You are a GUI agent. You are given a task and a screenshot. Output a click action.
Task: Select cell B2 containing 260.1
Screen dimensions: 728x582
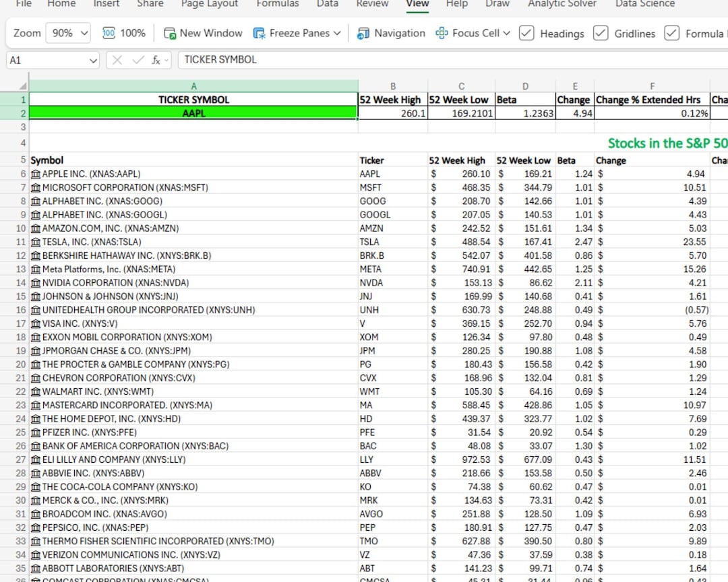393,112
